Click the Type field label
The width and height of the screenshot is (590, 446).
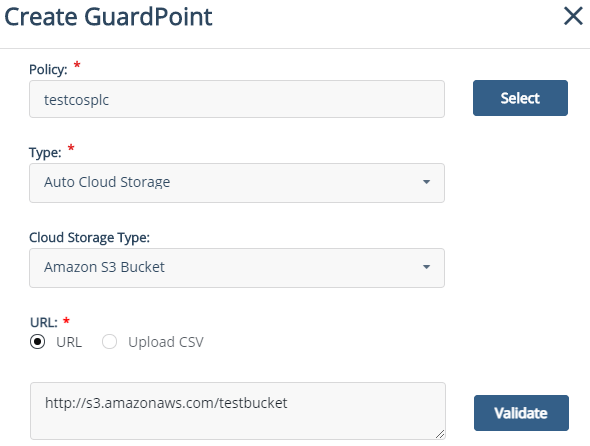[45, 153]
